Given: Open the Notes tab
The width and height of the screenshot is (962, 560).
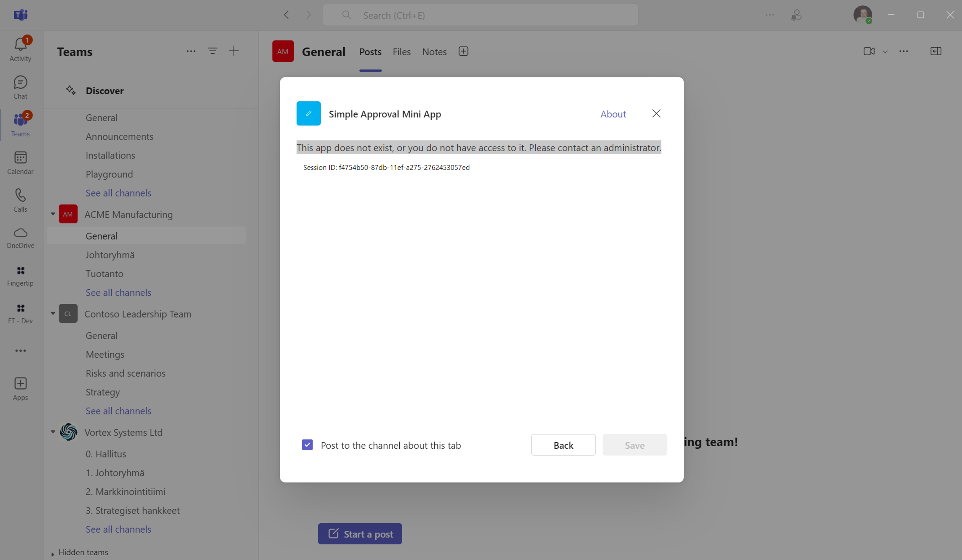Looking at the screenshot, I should coord(434,52).
